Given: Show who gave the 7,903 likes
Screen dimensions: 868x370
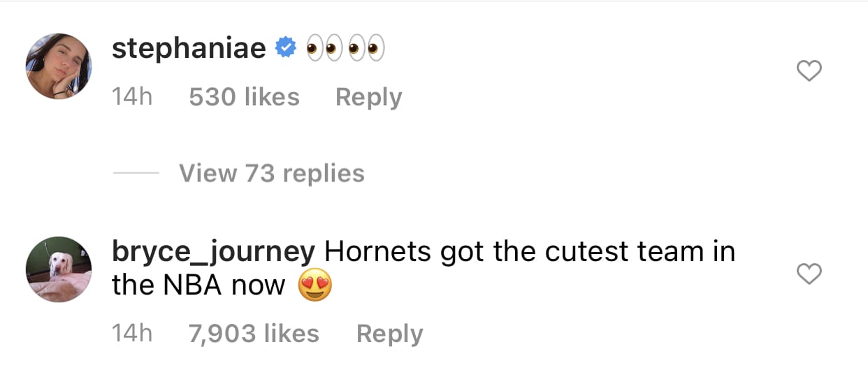Looking at the screenshot, I should (x=254, y=334).
